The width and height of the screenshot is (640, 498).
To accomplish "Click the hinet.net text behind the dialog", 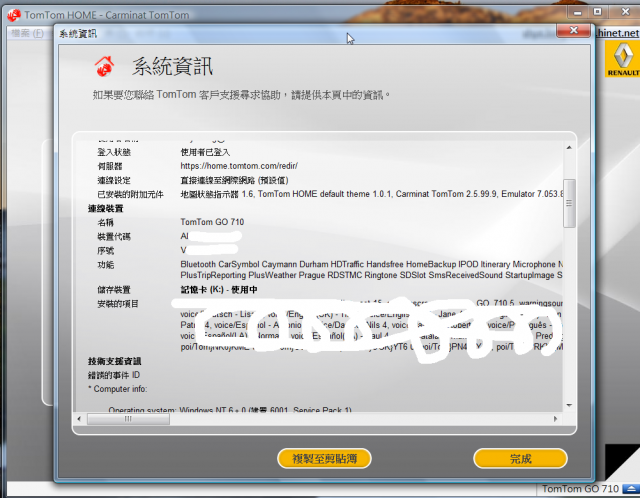I will (617, 33).
